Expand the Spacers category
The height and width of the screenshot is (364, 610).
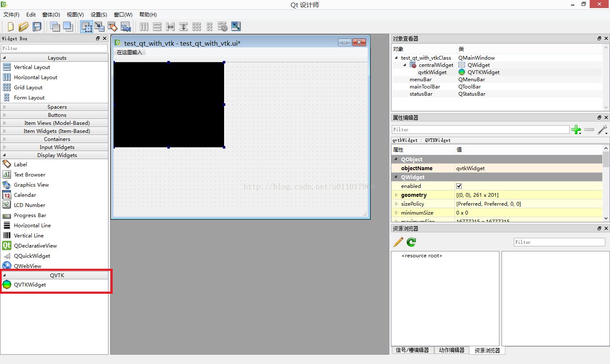(5, 107)
